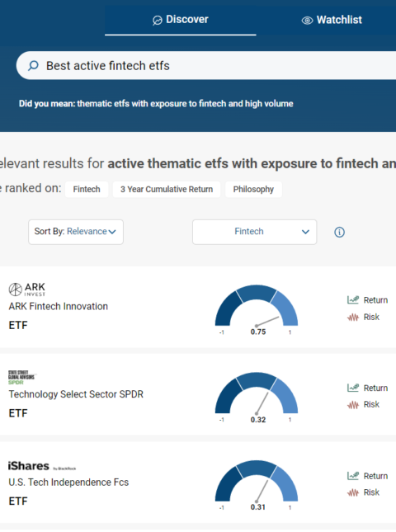Screen dimensions: 396x532
Task: Click the ETF label under Technology Select Sector SPDR
Action: click(x=18, y=413)
